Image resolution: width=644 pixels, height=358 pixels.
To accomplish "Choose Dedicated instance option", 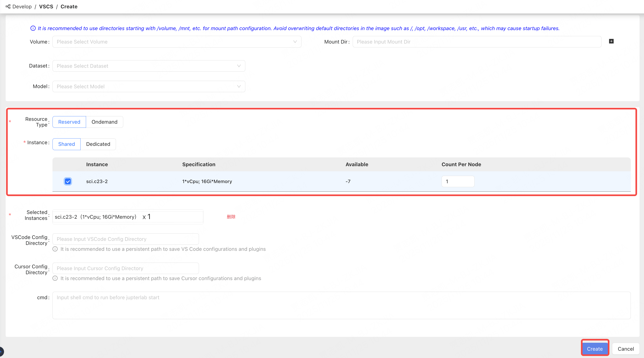I will tap(98, 144).
